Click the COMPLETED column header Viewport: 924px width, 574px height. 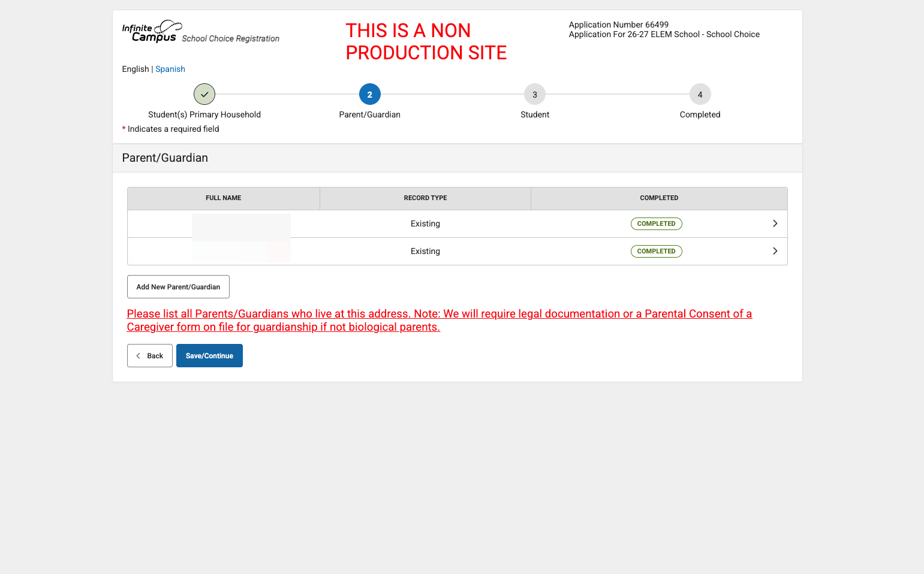pyautogui.click(x=659, y=198)
